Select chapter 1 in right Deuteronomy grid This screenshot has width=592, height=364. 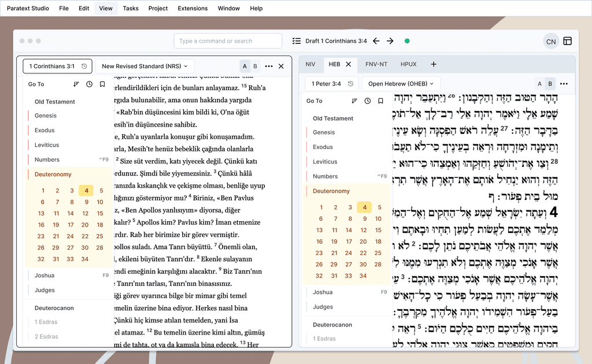point(321,207)
